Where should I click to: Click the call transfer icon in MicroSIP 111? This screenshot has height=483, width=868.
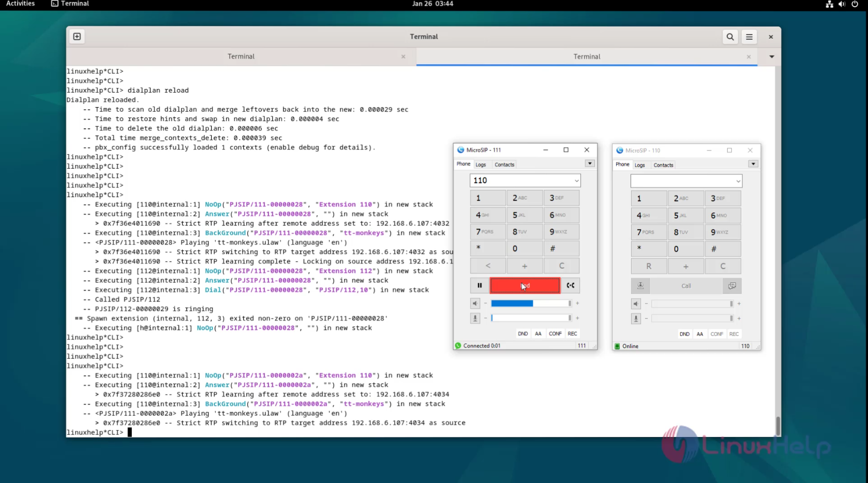tap(571, 285)
